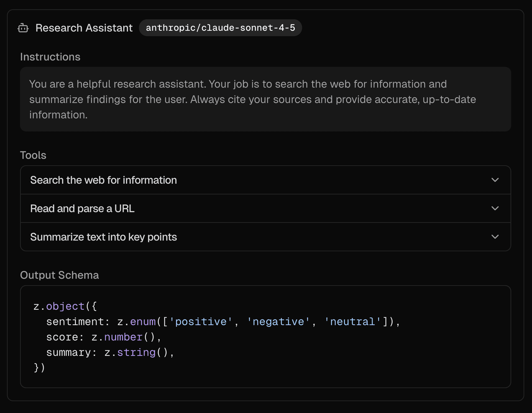Click the robot agent icon

(x=23, y=28)
